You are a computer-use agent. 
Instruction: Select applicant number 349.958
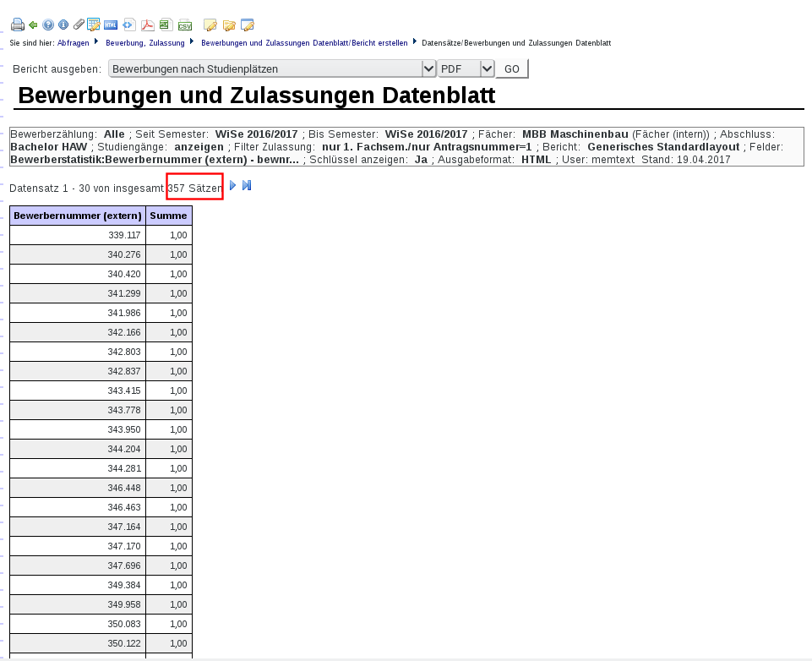(124, 604)
